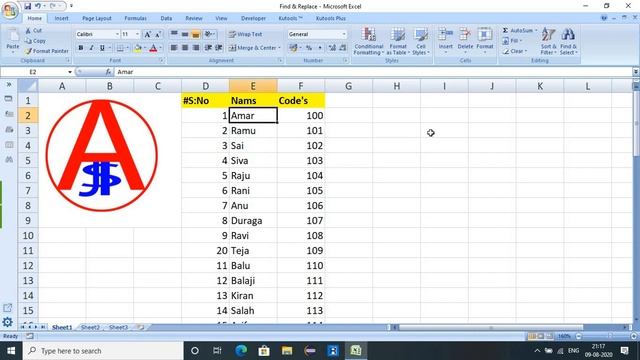The width and height of the screenshot is (640, 360).
Task: Click Decrease Decimal icon
Action: (x=343, y=48)
